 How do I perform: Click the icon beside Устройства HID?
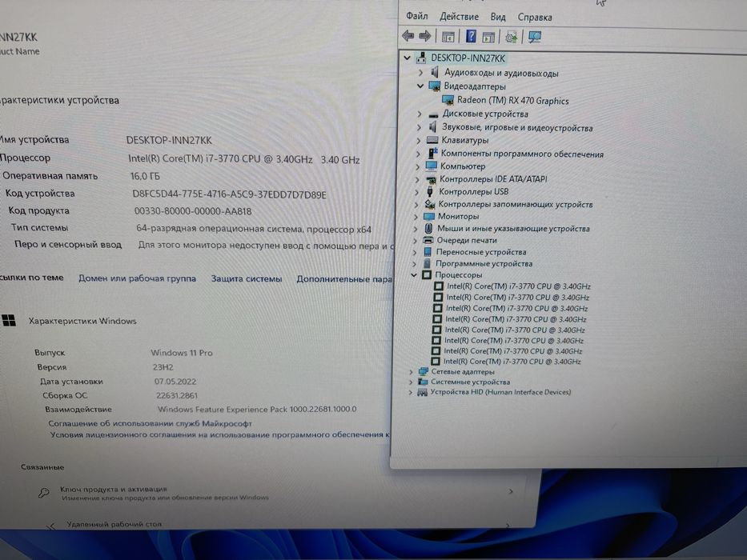[x=422, y=392]
